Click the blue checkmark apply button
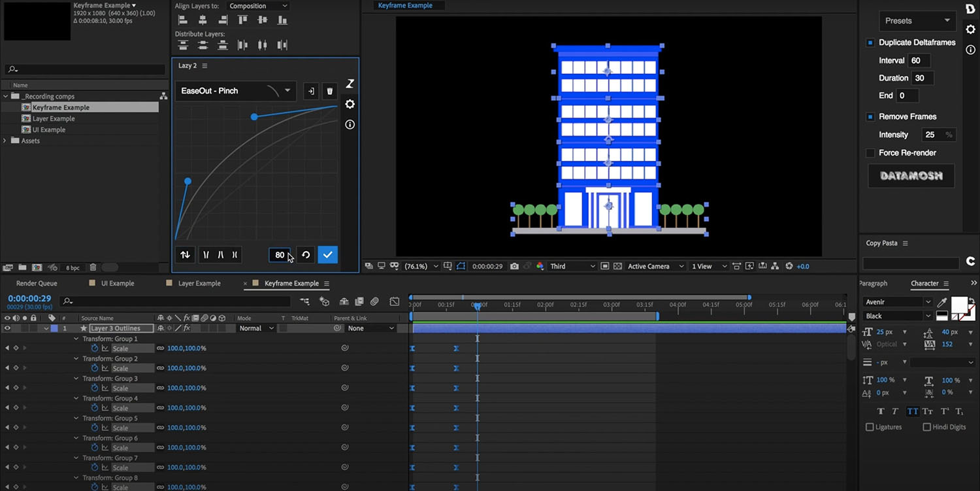This screenshot has width=980, height=491. point(328,255)
